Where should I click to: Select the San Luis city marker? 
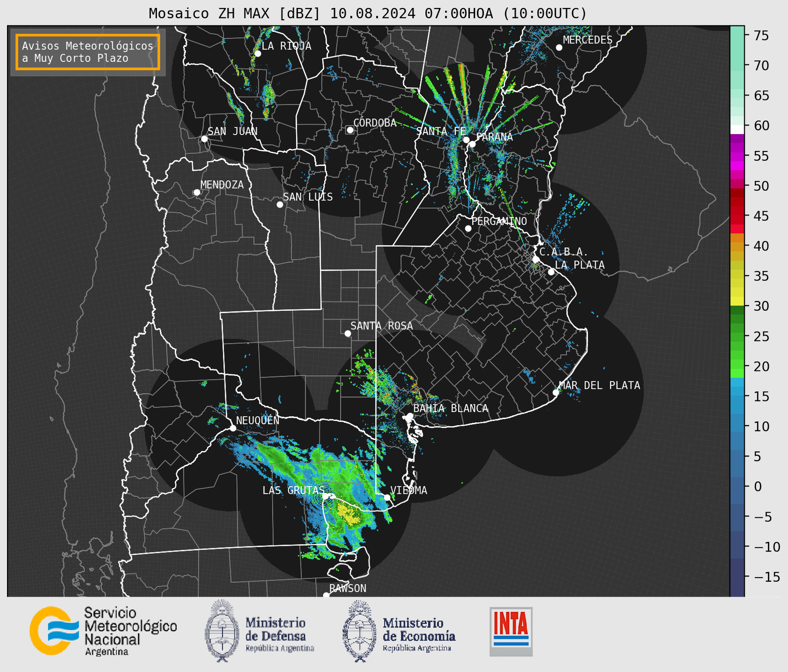tap(280, 205)
